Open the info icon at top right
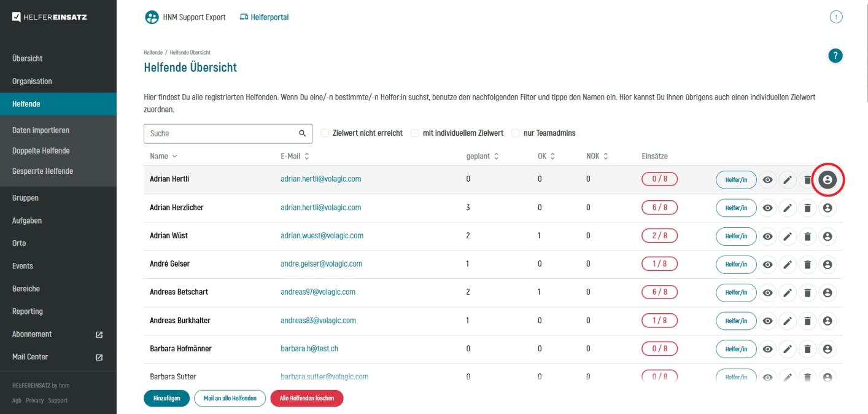 click(x=835, y=17)
